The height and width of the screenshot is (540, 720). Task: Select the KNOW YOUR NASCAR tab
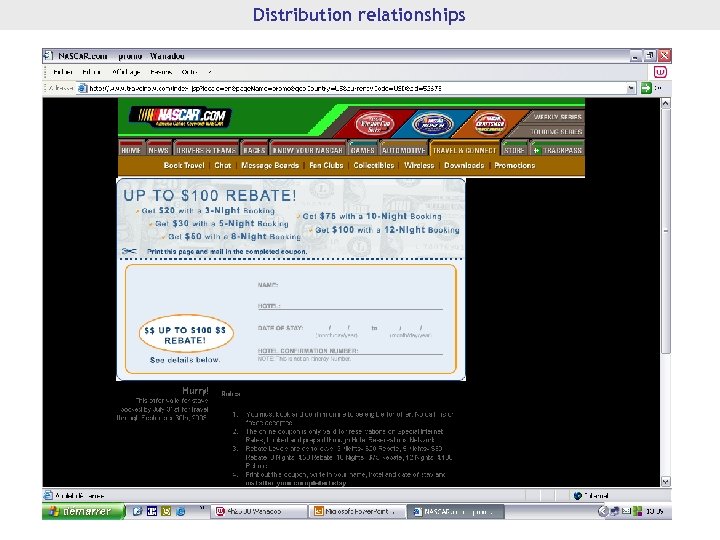(x=308, y=150)
